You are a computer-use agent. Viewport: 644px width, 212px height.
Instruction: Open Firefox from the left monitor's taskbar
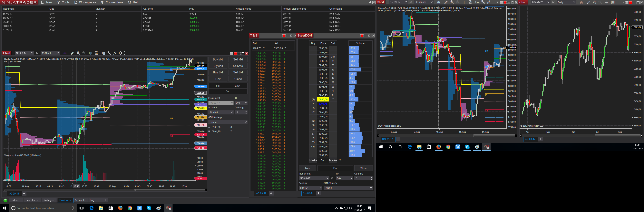pyautogui.click(x=120, y=208)
